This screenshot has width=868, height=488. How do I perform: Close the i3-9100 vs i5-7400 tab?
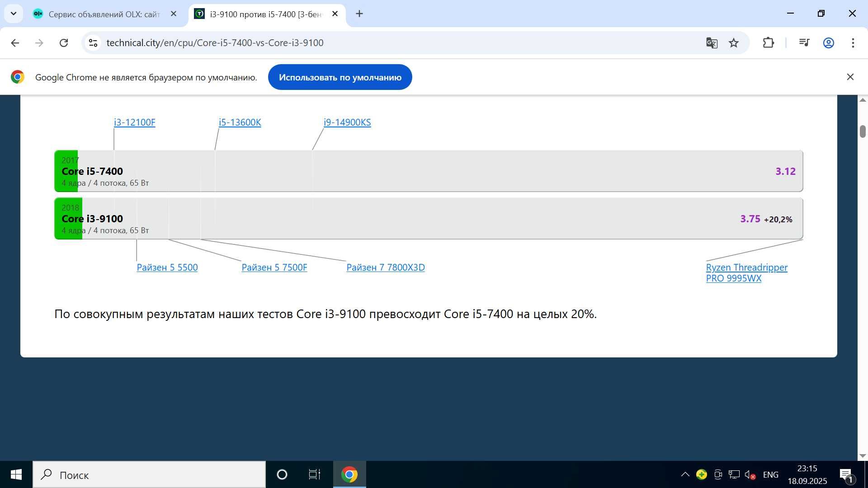(x=335, y=14)
